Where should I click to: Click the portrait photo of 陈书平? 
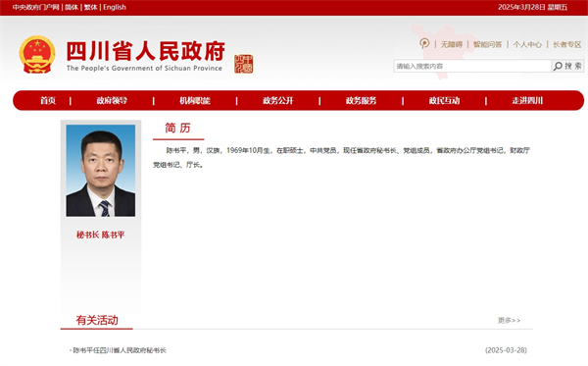[101, 171]
